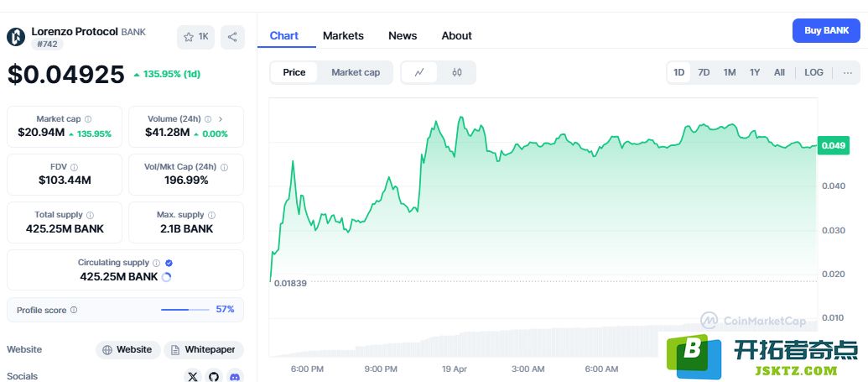The image size is (868, 382).
Task: Select the 1Y time range
Action: [755, 73]
